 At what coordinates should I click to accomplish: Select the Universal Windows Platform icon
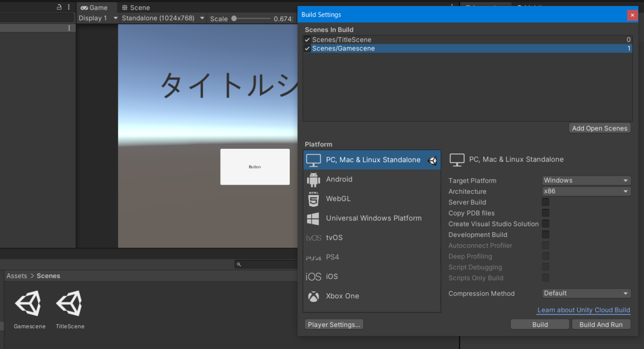tap(313, 219)
